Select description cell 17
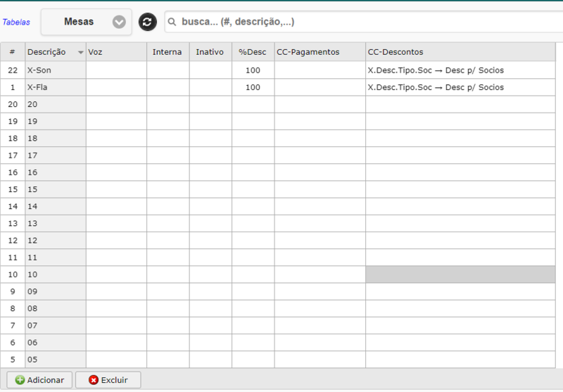The image size is (563, 392). (x=56, y=156)
